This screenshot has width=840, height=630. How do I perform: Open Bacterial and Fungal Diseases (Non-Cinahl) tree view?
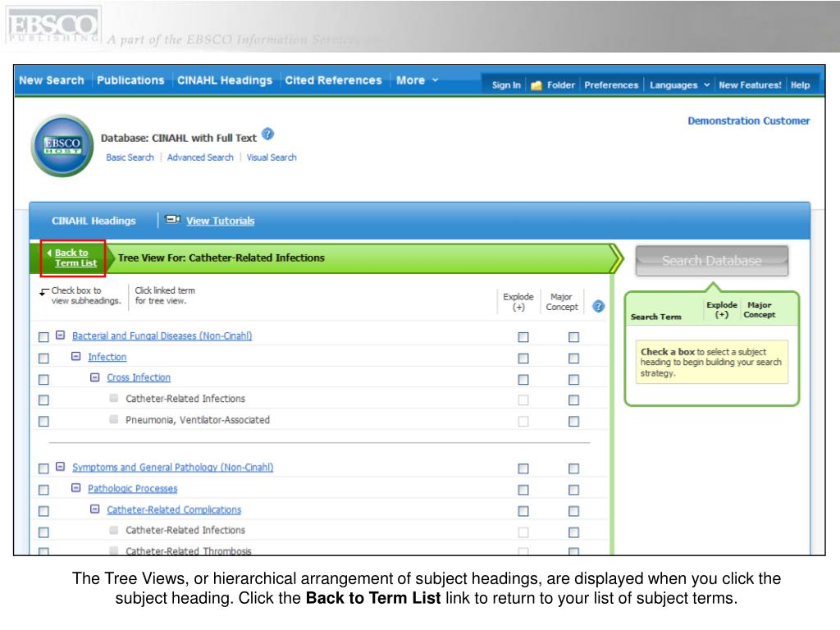[x=162, y=336]
